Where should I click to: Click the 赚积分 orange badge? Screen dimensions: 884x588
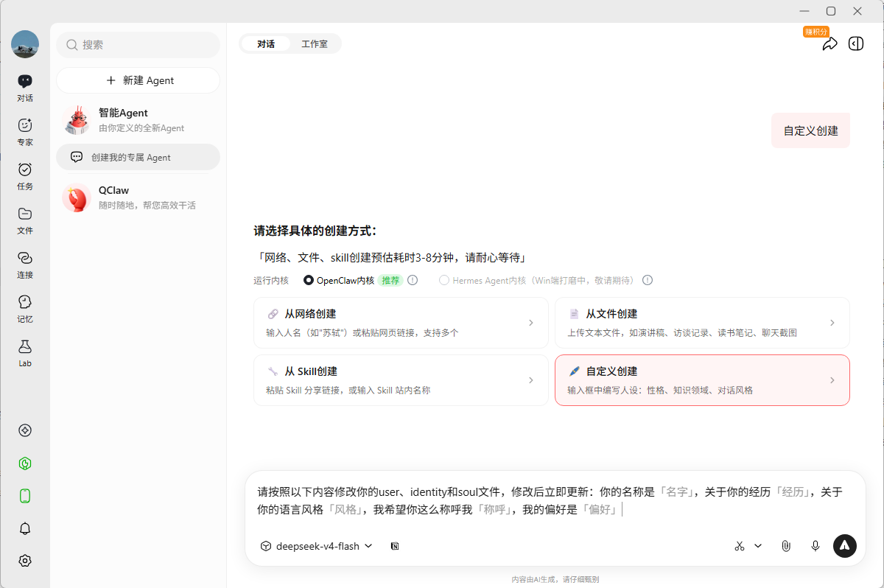pos(816,32)
